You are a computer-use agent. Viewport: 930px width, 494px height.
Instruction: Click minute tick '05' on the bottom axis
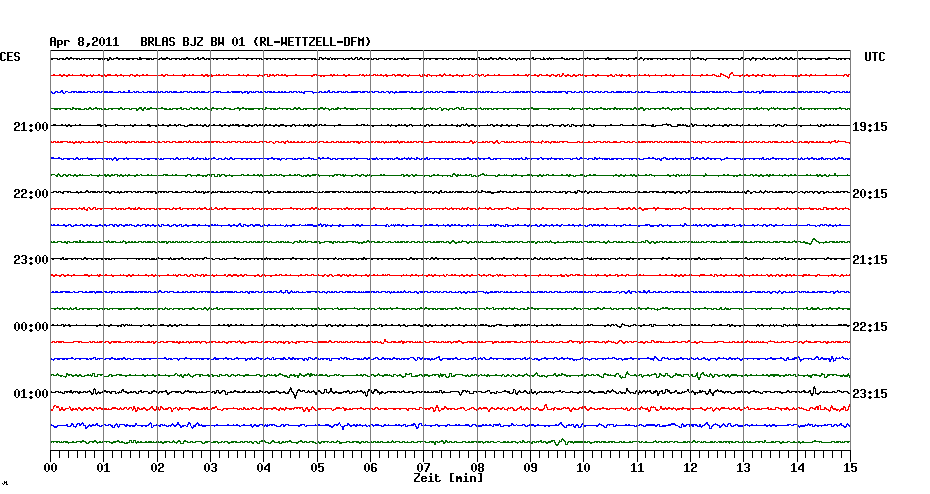coord(317,467)
